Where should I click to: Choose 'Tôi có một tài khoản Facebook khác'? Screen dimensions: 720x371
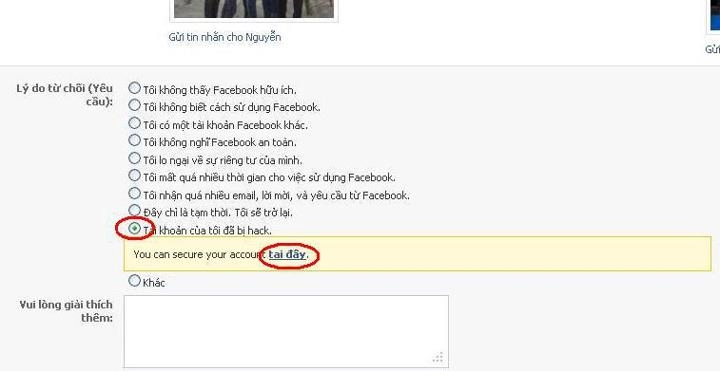click(135, 123)
